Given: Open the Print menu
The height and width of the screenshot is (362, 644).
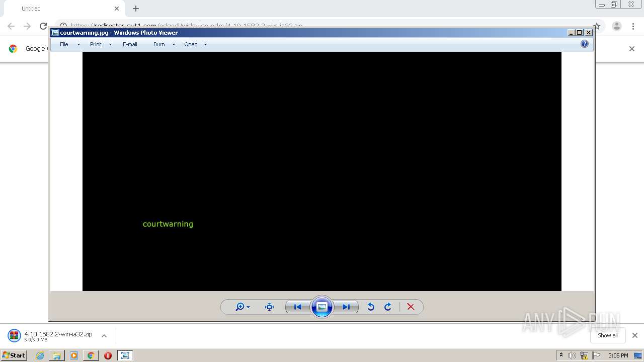Looking at the screenshot, I should pos(96,44).
